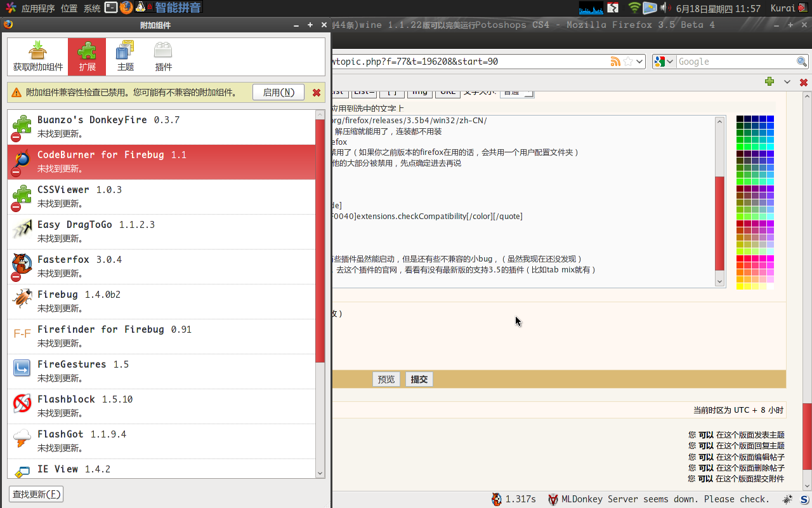Click the Firefox page vertical scrollbar
812x508 pixels.
pyautogui.click(x=807, y=291)
